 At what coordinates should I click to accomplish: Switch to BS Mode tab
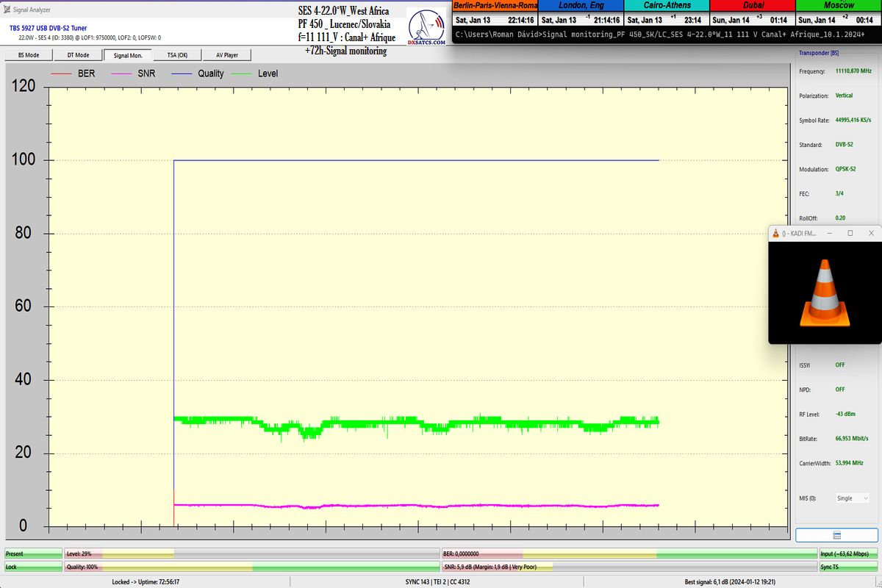29,55
